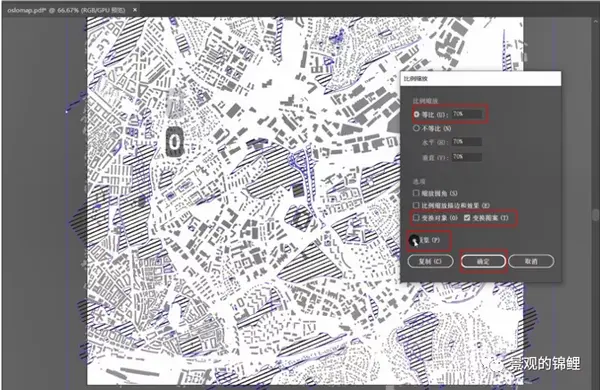Click the 取消 cancel button
Viewport: 600px width, 390px height.
531,261
